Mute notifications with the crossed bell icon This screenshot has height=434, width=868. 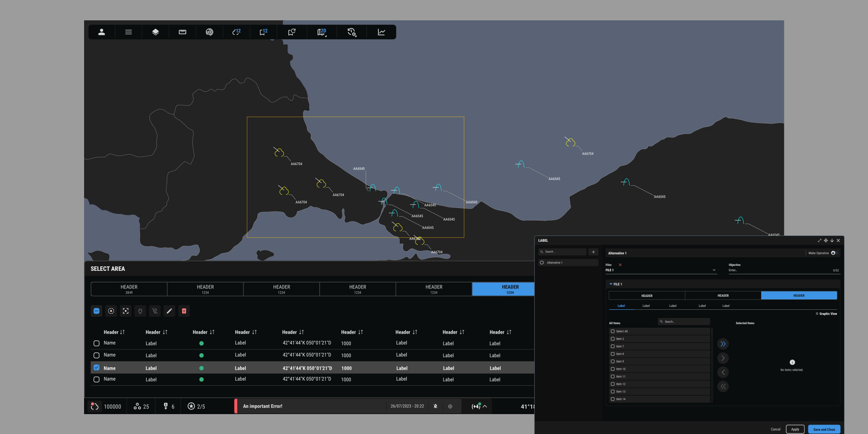click(435, 406)
